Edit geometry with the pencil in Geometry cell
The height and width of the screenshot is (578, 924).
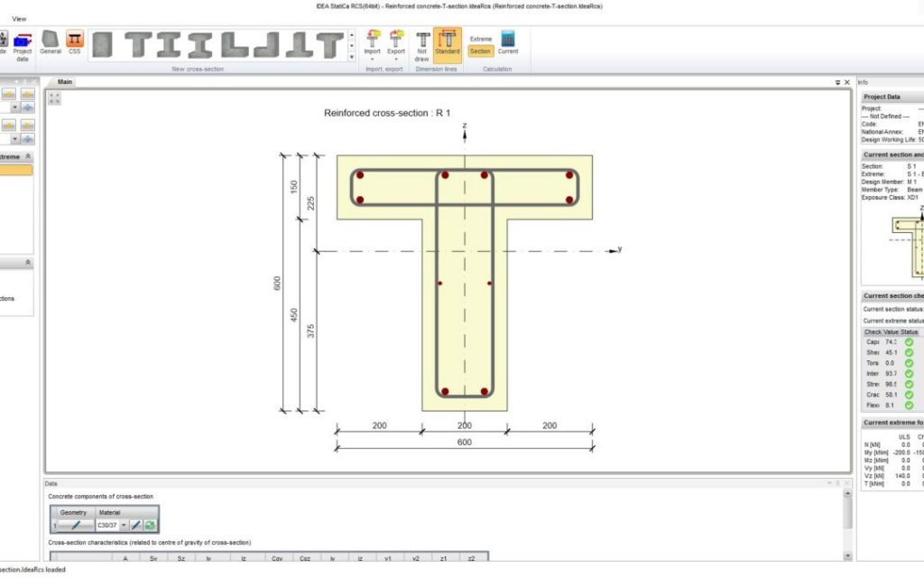coord(76,525)
